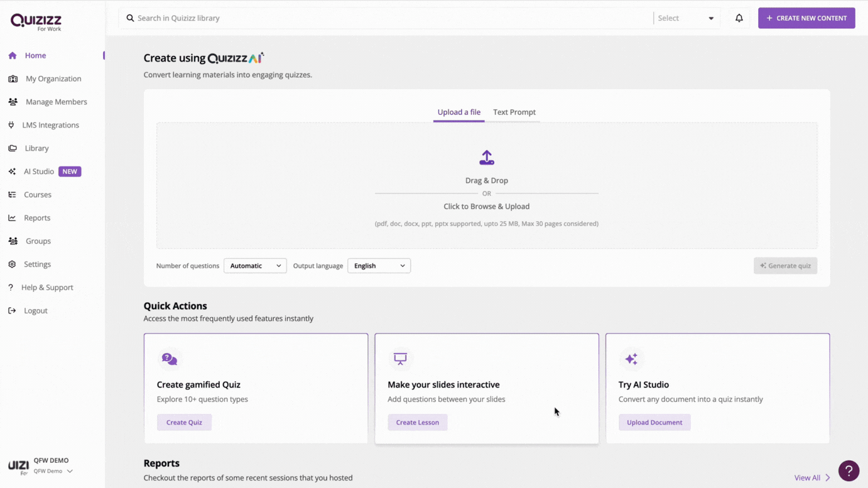
Task: Click the LMS Integrations plug icon
Action: pyautogui.click(x=11, y=125)
